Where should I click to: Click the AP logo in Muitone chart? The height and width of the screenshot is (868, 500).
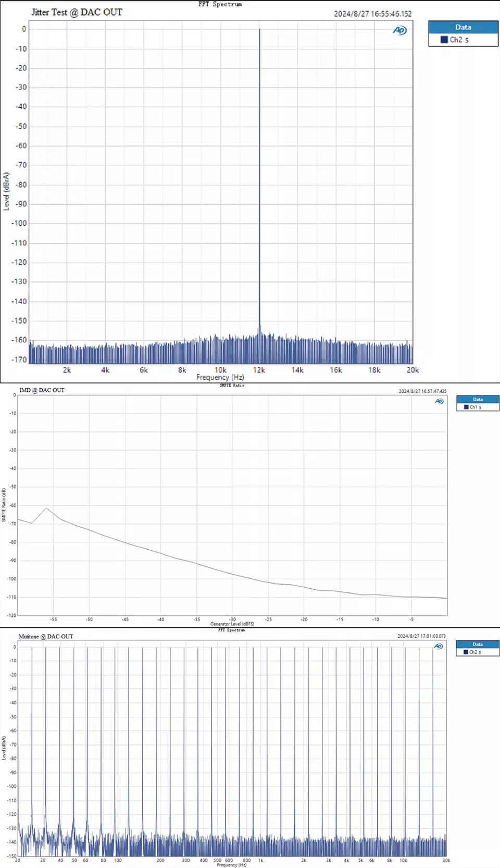pyautogui.click(x=439, y=646)
